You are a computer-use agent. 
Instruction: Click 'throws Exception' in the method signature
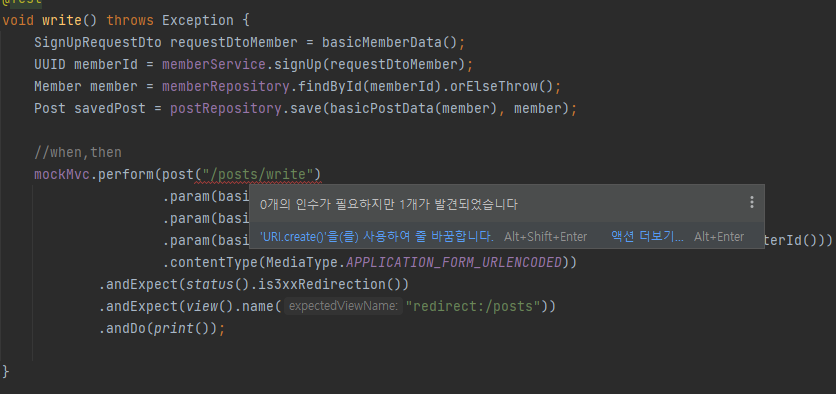(x=170, y=21)
